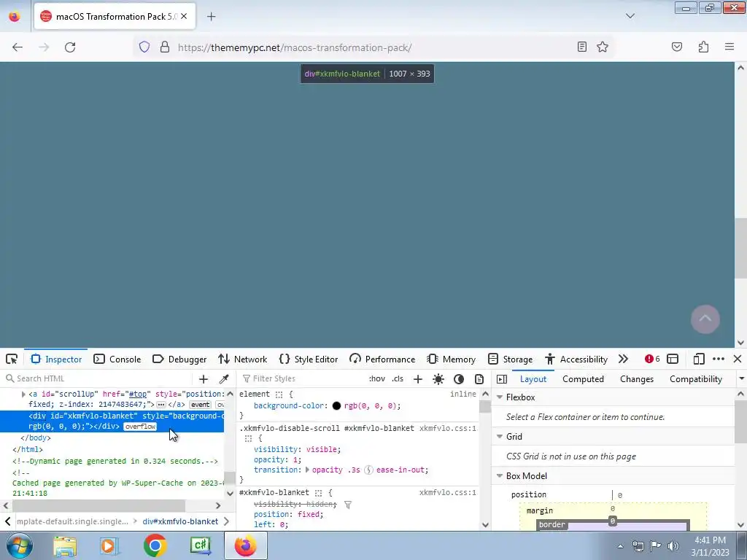Toggle light color scheme simulation

pos(438,379)
